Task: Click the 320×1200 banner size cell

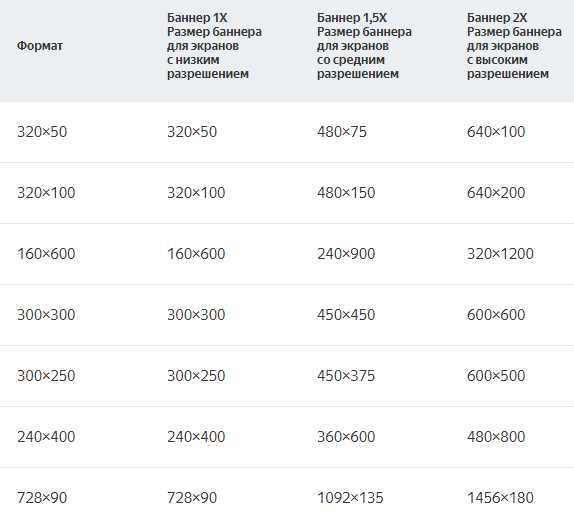Action: (500, 254)
